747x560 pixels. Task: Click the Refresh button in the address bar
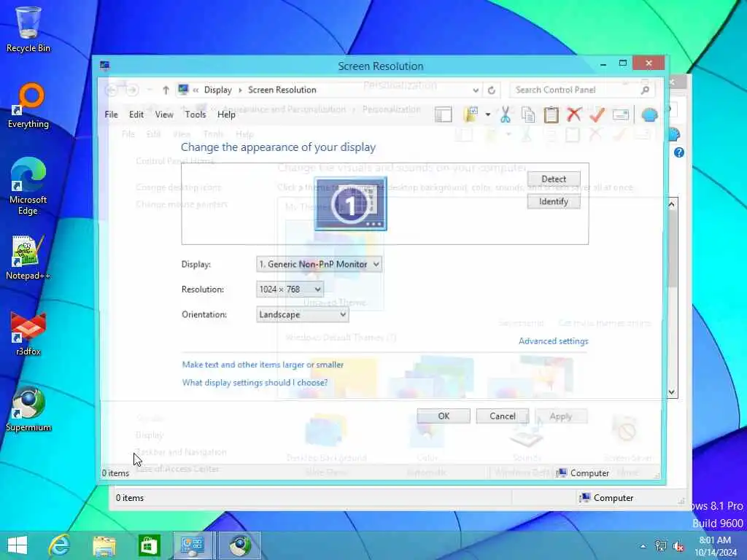click(x=491, y=90)
